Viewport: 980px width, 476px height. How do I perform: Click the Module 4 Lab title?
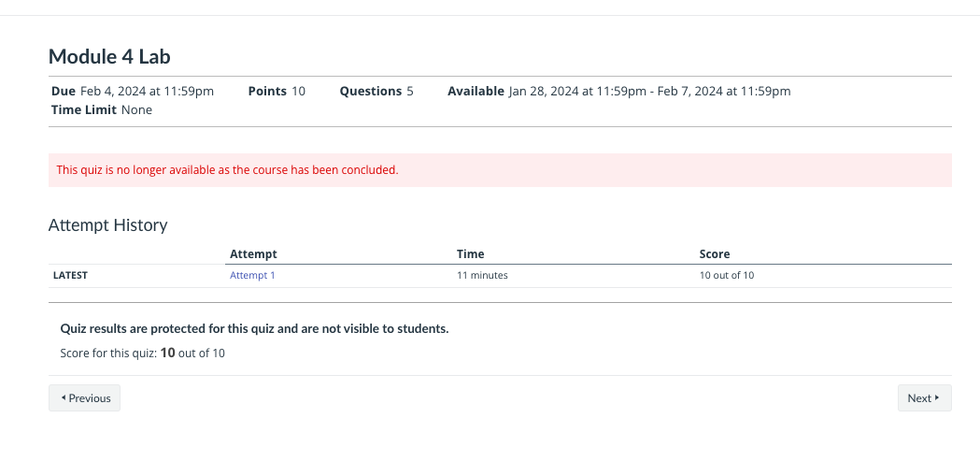point(109,56)
